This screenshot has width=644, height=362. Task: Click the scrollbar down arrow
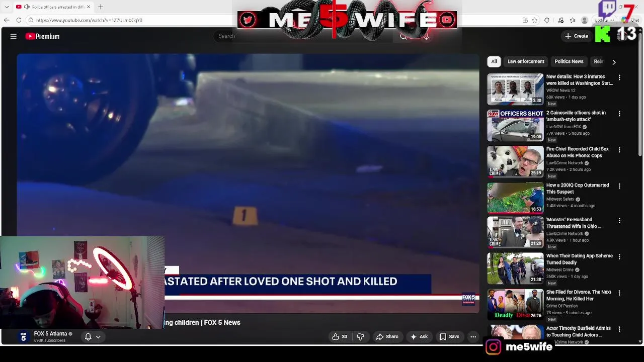point(640,341)
